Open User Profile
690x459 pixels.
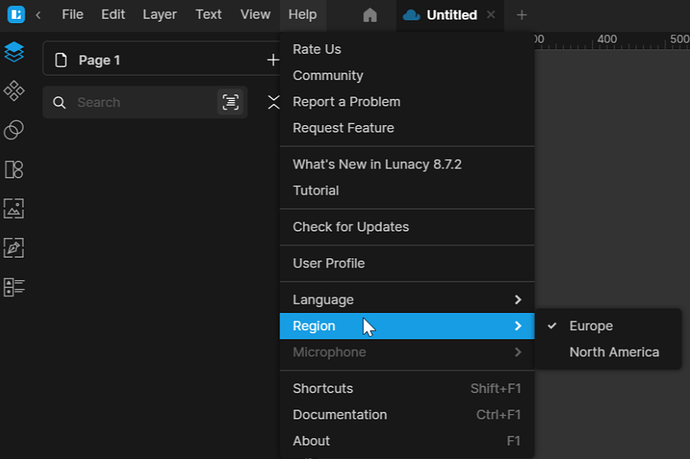(407, 263)
